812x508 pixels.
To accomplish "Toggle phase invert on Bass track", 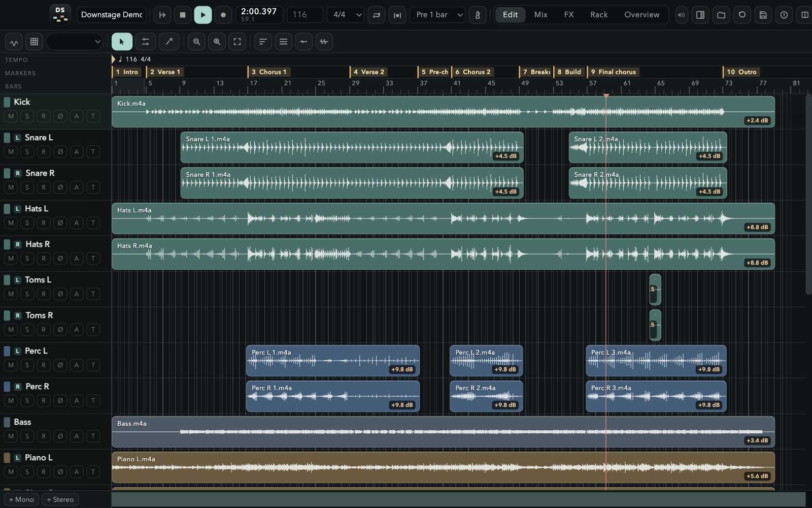I will [60, 436].
